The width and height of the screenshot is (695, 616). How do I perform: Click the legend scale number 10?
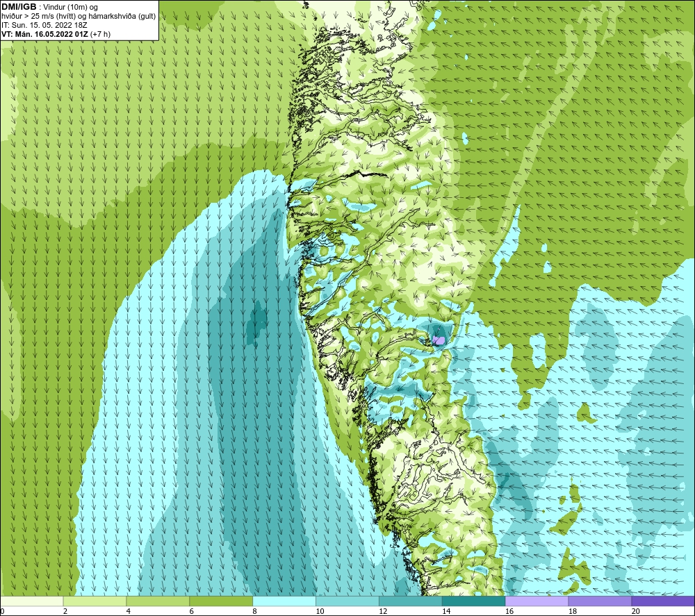320,611
